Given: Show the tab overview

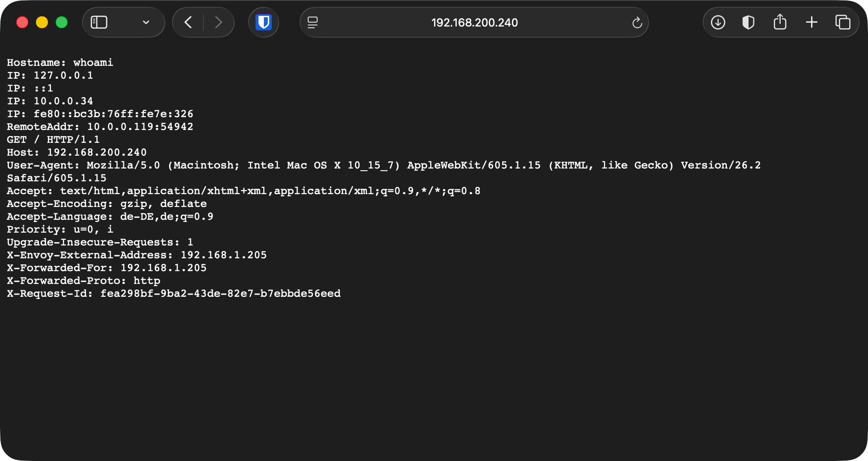Looking at the screenshot, I should tap(843, 22).
